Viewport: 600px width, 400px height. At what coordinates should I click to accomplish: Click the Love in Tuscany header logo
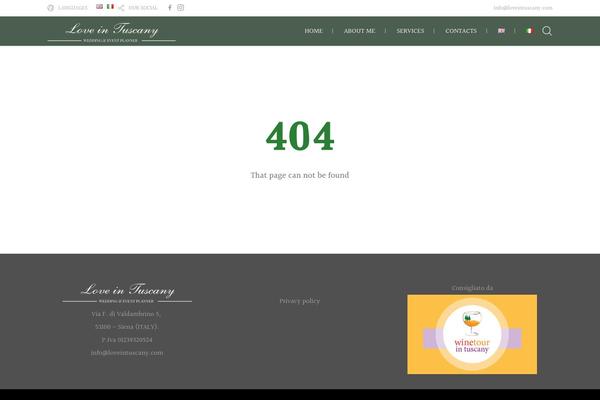click(112, 32)
